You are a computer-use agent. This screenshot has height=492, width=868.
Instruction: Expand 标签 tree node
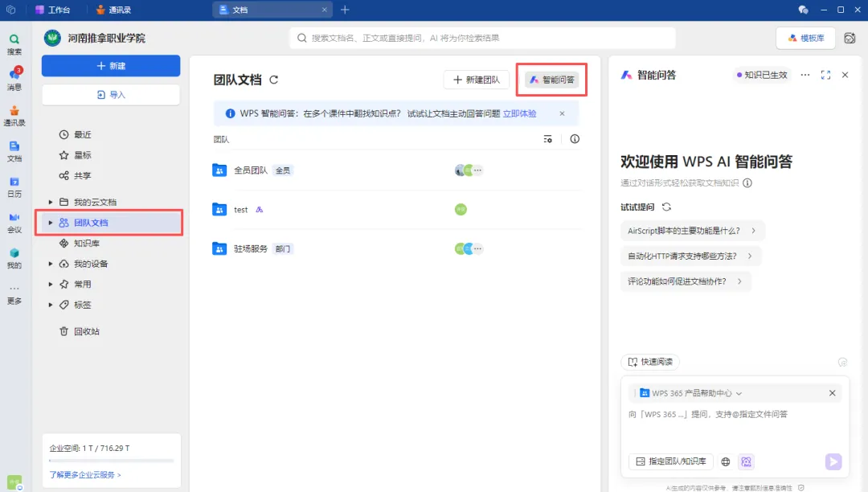(51, 305)
